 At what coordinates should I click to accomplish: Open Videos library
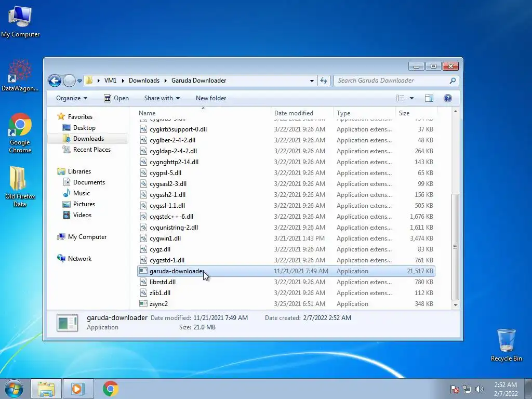tap(82, 215)
